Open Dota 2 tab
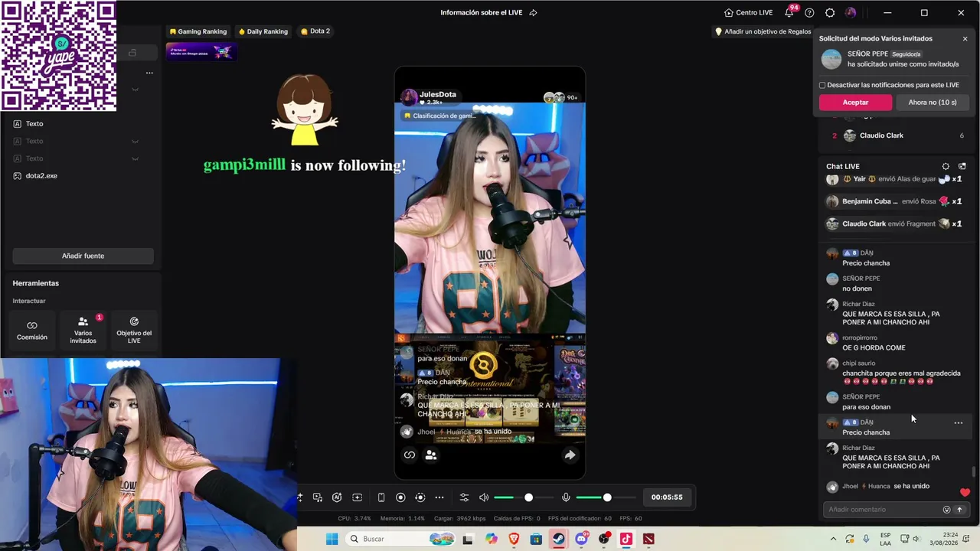980x551 pixels. coord(315,31)
